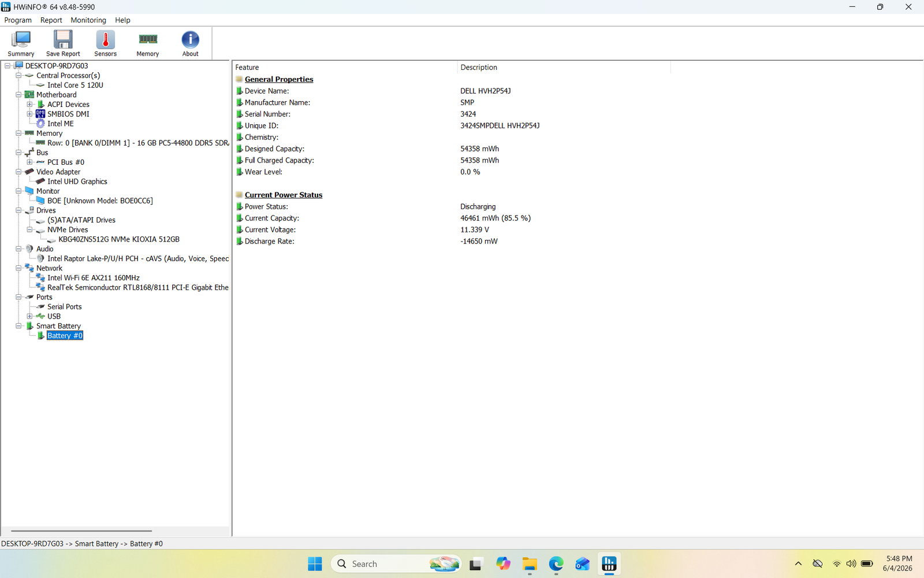
Task: Open the Sensors thermometer icon
Action: coord(105,43)
